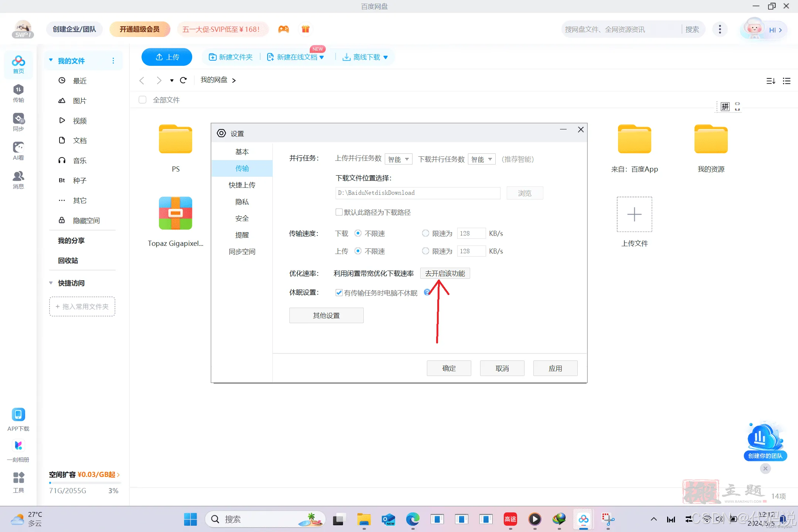Expand 离线下载 dropdown arrow
Screen dimensions: 798x532
[x=386, y=57]
